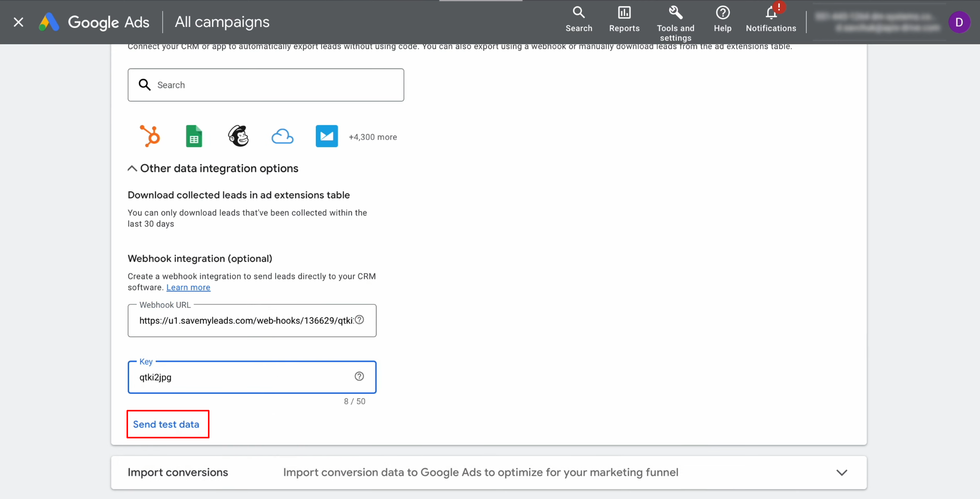Click the help icon in Webhook URL field
Screen dimensions: 980x499
coord(359,320)
